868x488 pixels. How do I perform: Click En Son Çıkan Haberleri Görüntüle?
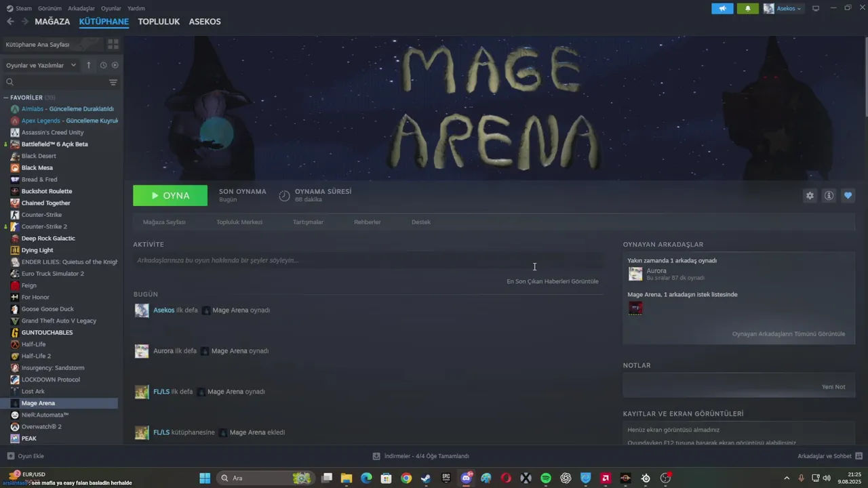[x=553, y=281]
